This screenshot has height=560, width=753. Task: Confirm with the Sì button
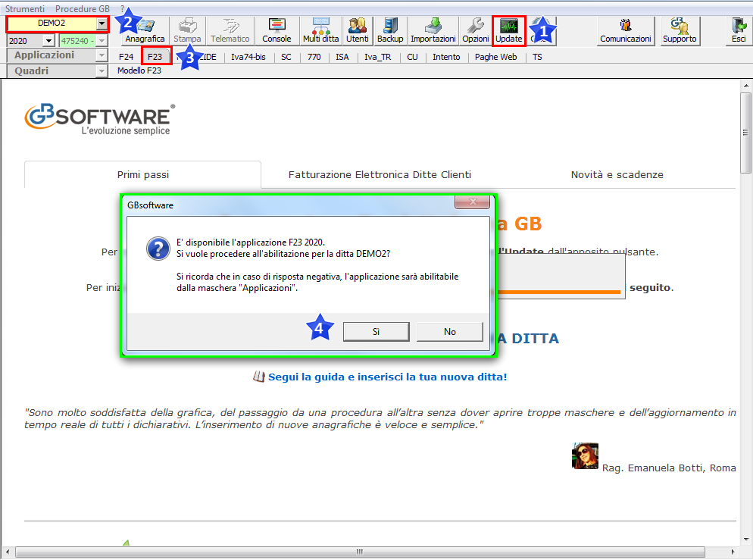point(376,332)
